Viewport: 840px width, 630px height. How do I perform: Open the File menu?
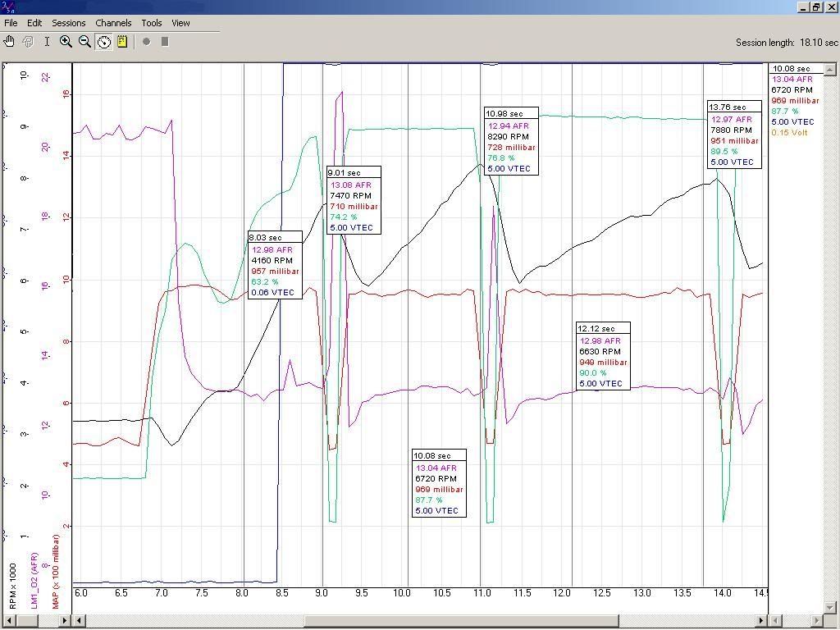pos(11,23)
